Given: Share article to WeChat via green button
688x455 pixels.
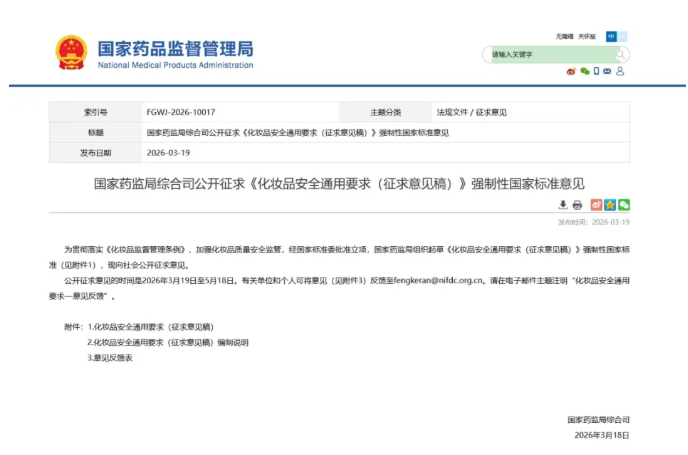Looking at the screenshot, I should 623,205.
